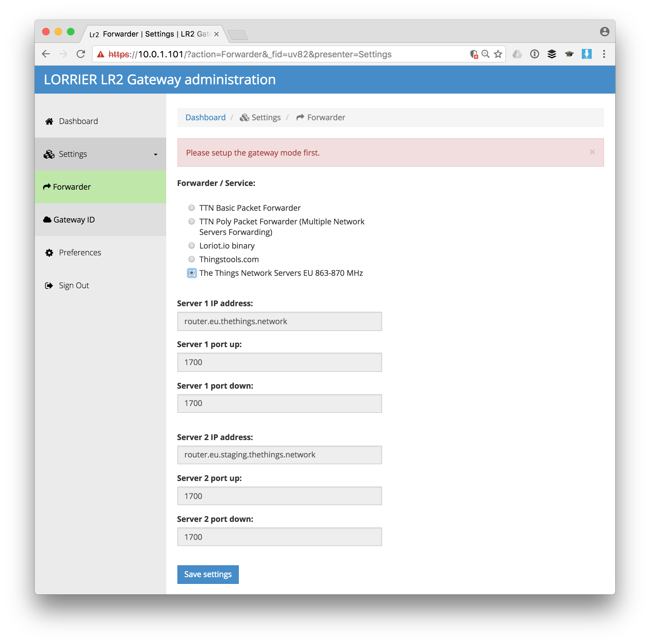Select TTN Poly Packet Forwarder radio button
Viewport: 650px width, 644px height.
[x=191, y=221]
